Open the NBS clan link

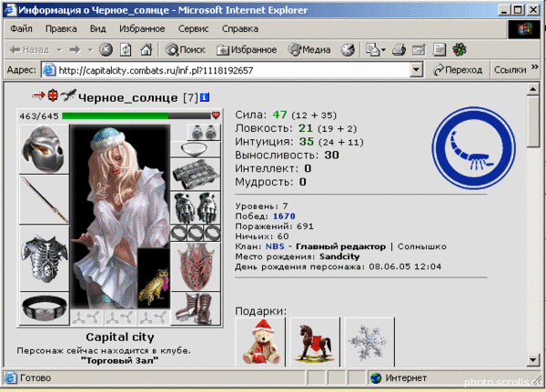(x=275, y=246)
